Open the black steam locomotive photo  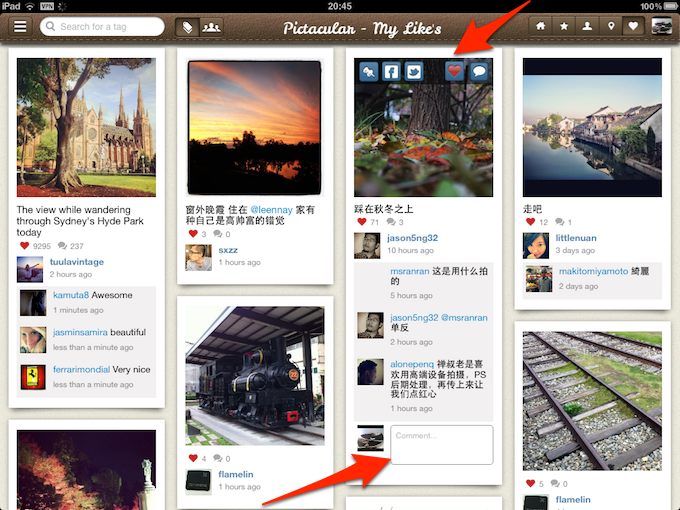pyautogui.click(x=255, y=376)
